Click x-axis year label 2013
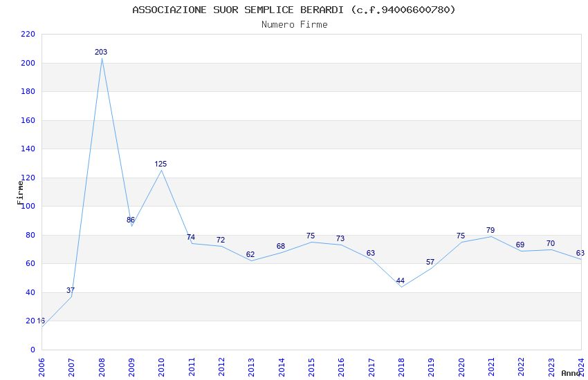 point(252,367)
